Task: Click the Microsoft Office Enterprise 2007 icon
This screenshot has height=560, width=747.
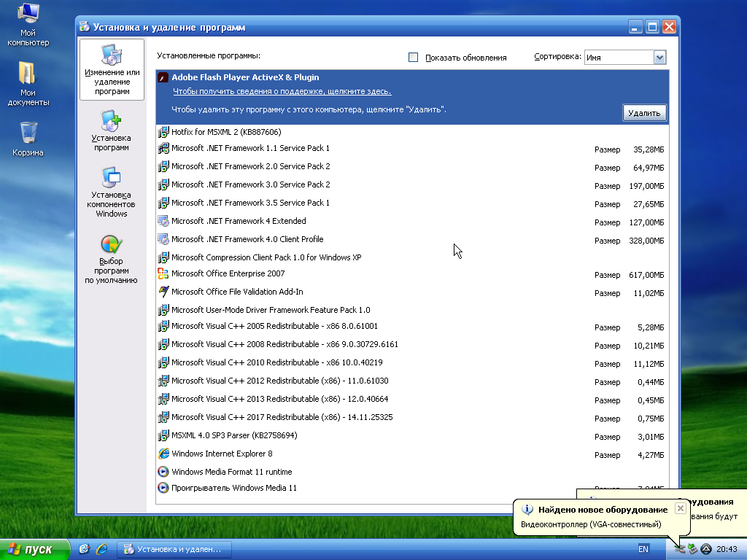Action: pos(163,273)
